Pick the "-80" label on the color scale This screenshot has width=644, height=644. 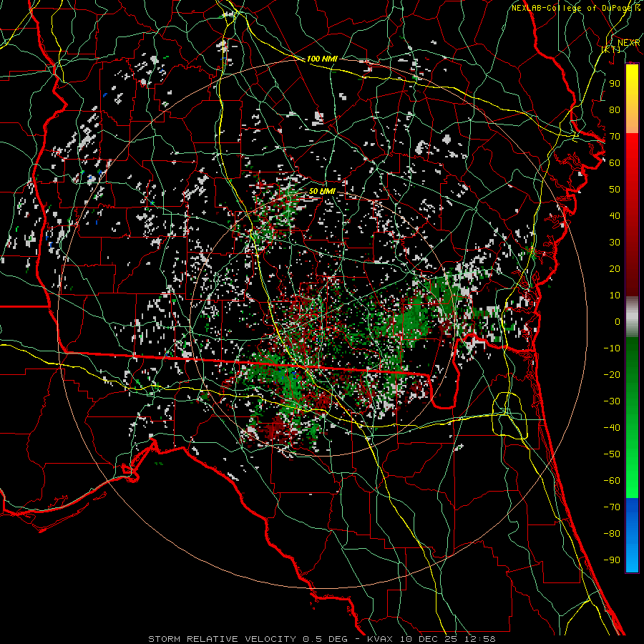tap(612, 534)
